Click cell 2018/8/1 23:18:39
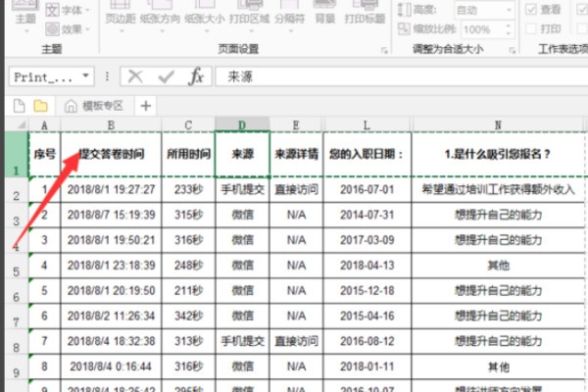588x392 pixels. pyautogui.click(x=111, y=266)
